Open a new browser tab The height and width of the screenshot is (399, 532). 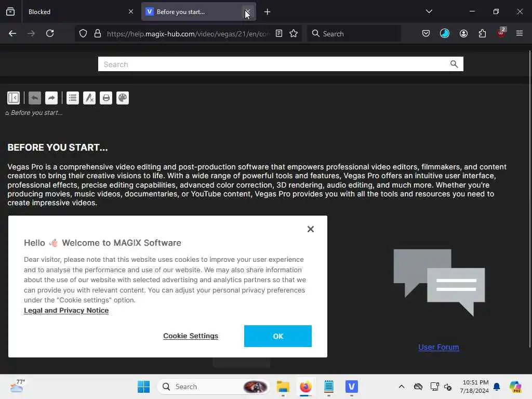(268, 12)
